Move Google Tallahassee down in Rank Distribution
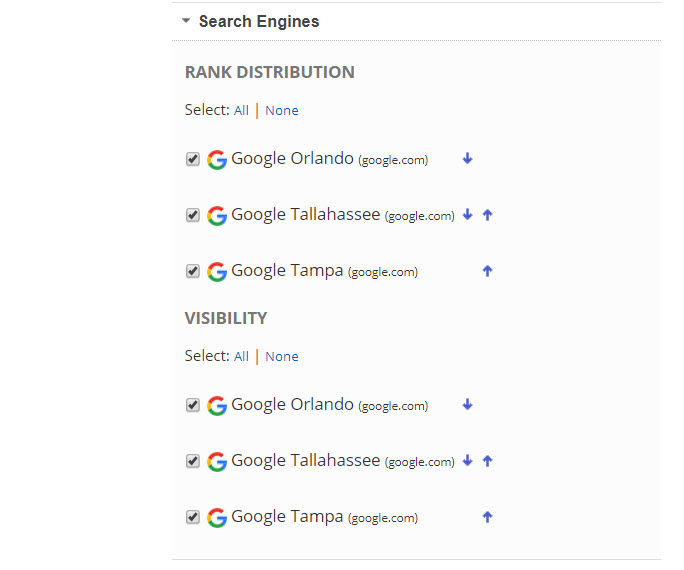This screenshot has height=570, width=684. [x=467, y=215]
